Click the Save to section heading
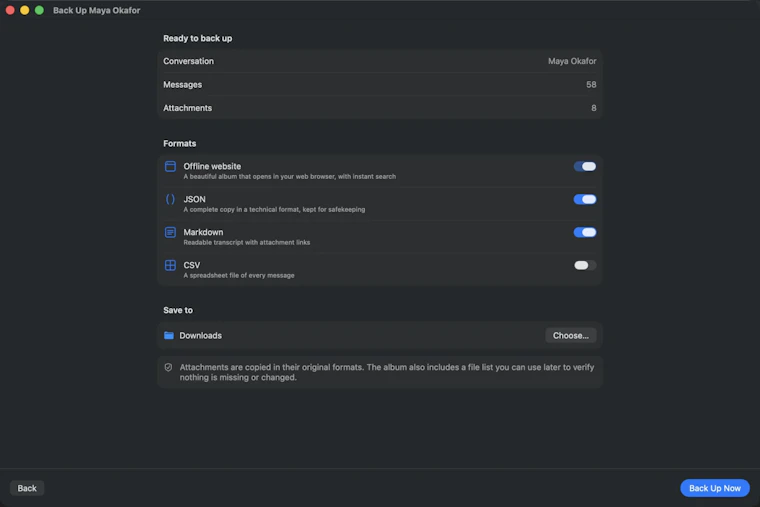This screenshot has height=507, width=760. 178,310
